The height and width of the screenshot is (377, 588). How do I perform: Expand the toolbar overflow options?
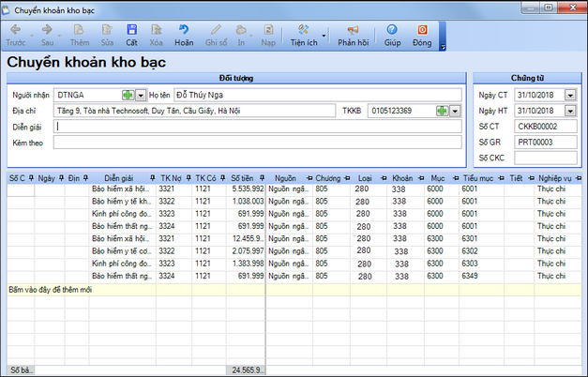pos(443,47)
